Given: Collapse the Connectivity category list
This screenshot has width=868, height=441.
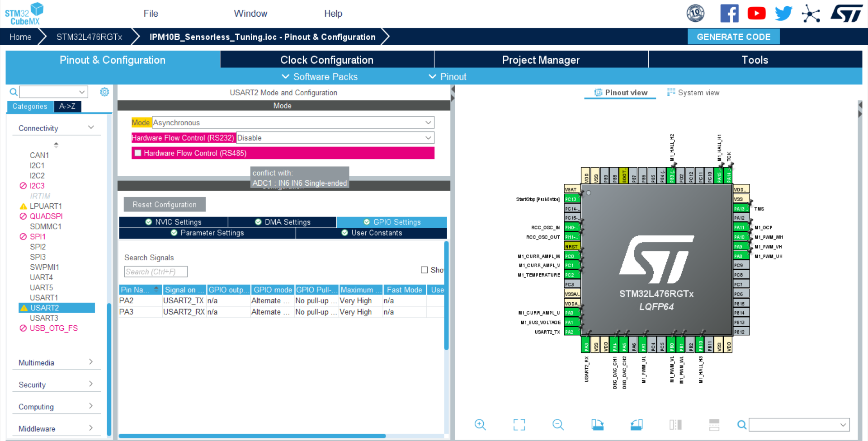Looking at the screenshot, I should point(91,127).
